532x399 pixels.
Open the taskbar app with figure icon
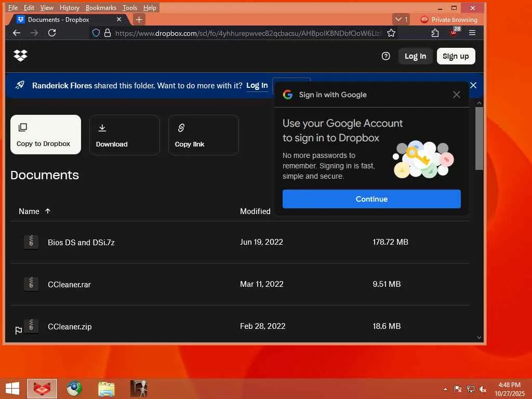tap(138, 389)
